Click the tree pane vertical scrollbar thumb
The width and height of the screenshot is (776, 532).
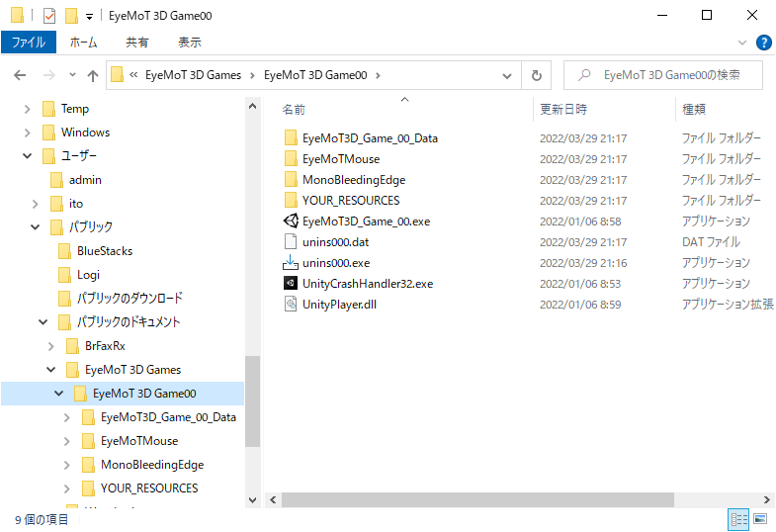[x=252, y=401]
